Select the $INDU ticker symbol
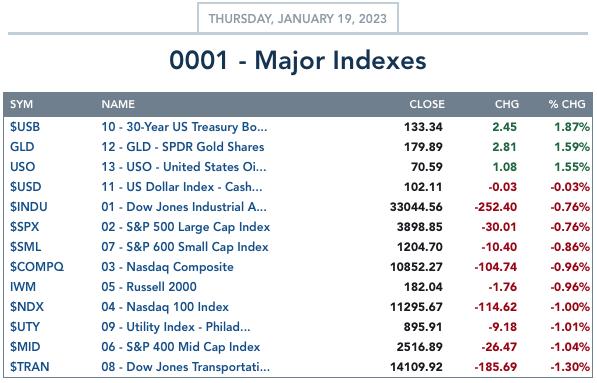The image size is (597, 383). 29,207
